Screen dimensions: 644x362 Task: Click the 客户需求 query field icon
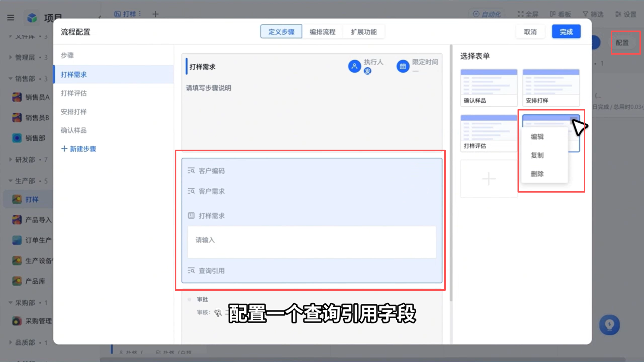tap(191, 191)
